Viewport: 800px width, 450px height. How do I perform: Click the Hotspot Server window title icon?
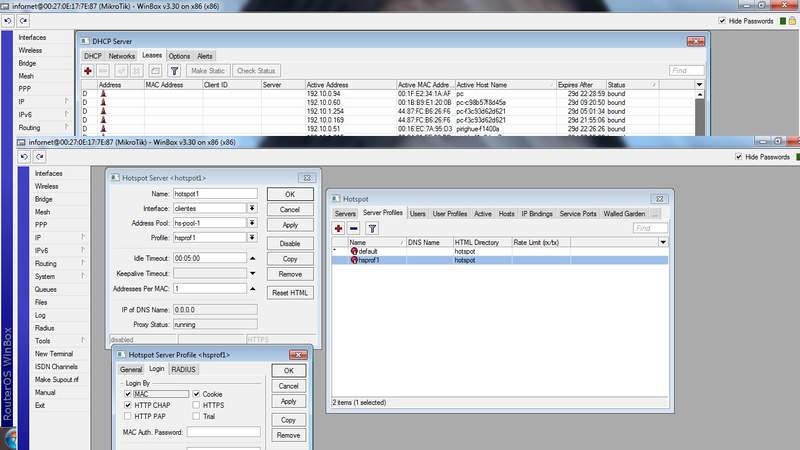pos(115,178)
